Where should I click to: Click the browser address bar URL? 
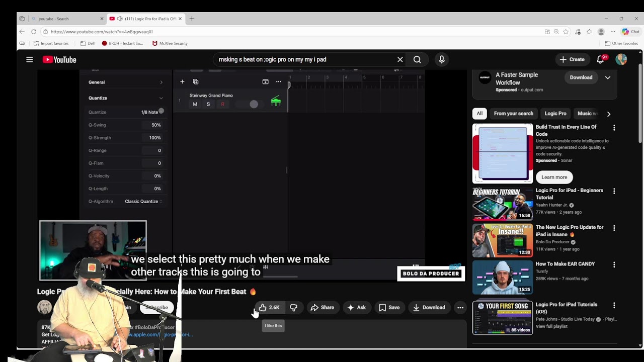tap(102, 32)
